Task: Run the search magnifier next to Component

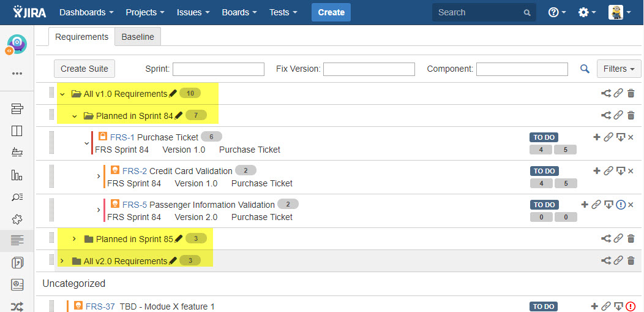Action: tap(585, 69)
